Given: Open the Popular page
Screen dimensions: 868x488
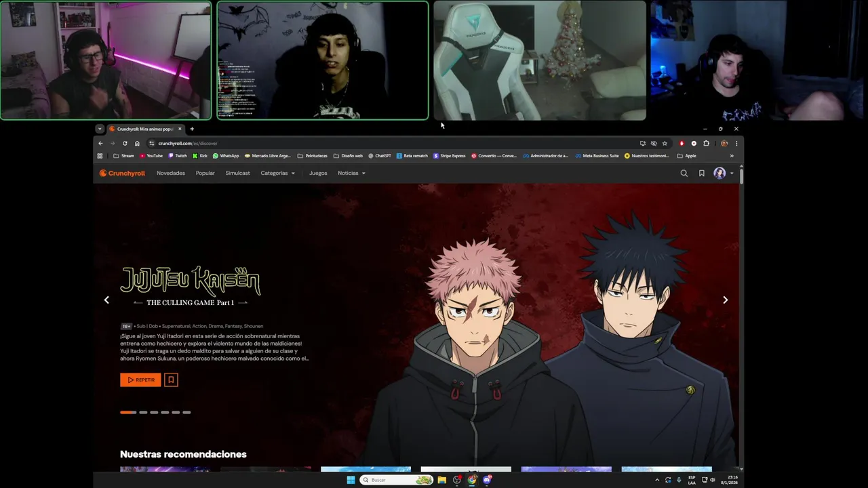Looking at the screenshot, I should pyautogui.click(x=205, y=174).
